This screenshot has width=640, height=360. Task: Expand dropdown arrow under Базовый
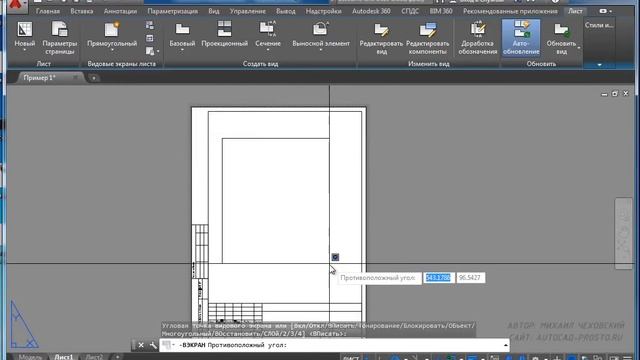click(x=182, y=50)
